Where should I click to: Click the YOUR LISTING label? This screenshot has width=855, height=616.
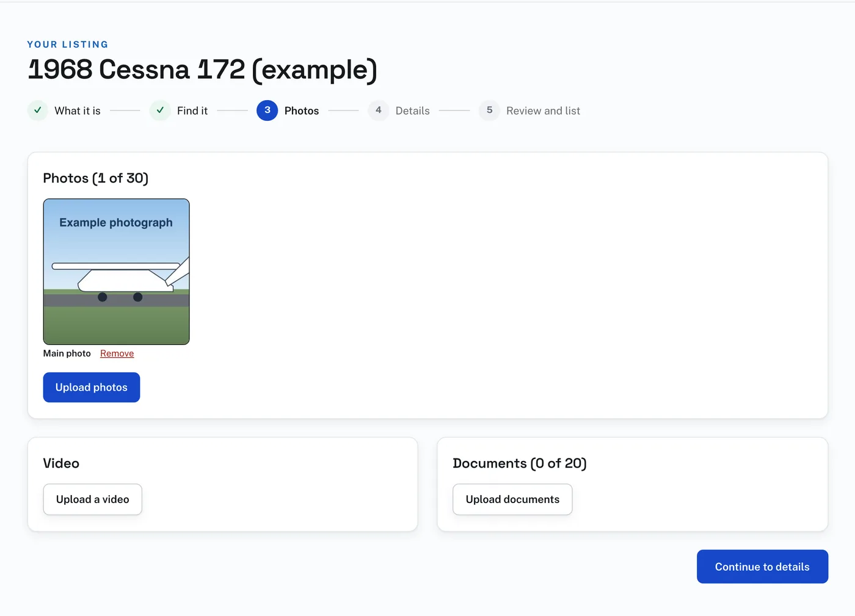tap(68, 45)
